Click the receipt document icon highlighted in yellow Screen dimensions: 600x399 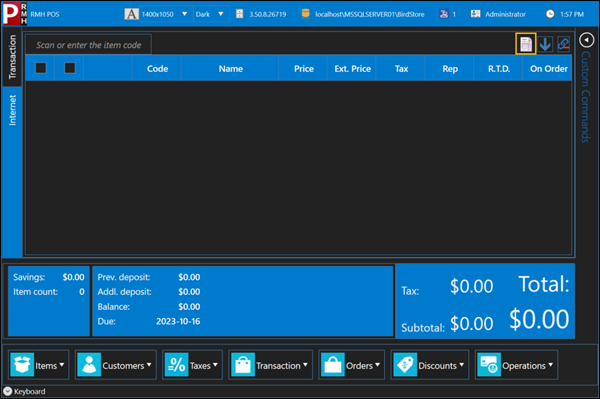click(525, 44)
